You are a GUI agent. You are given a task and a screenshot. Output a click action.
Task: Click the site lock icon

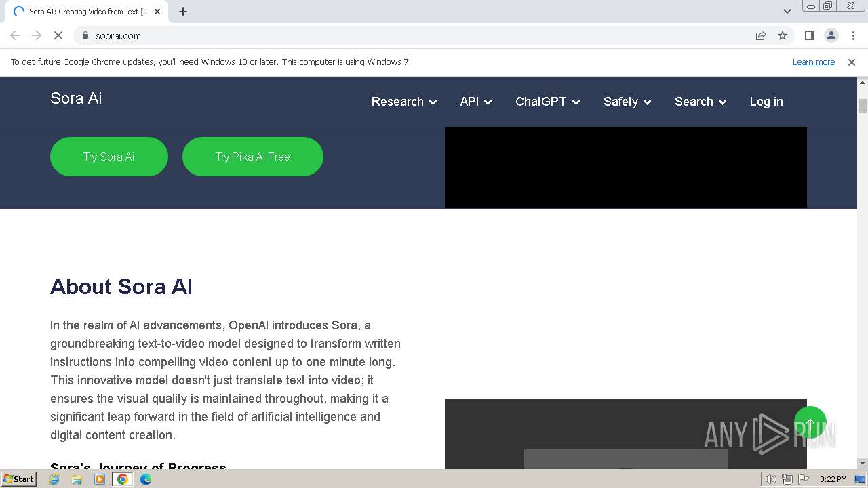(85, 35)
